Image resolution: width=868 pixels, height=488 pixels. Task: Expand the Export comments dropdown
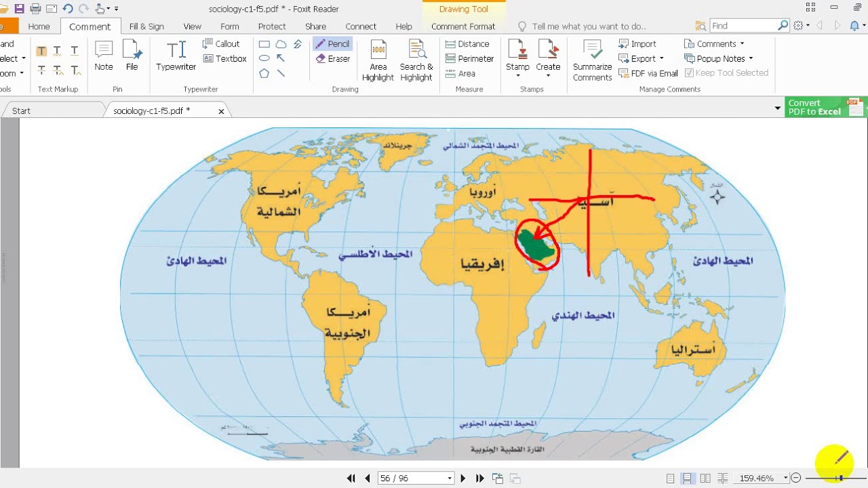tap(641, 59)
